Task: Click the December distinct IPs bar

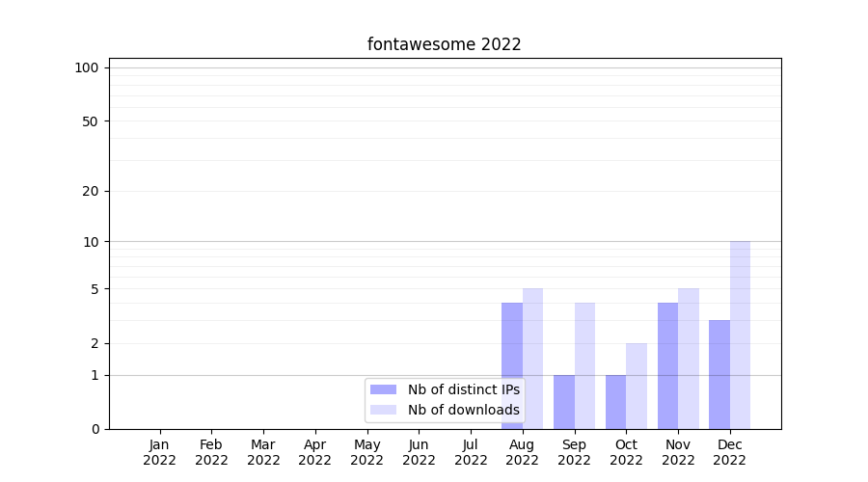Action: point(719,374)
